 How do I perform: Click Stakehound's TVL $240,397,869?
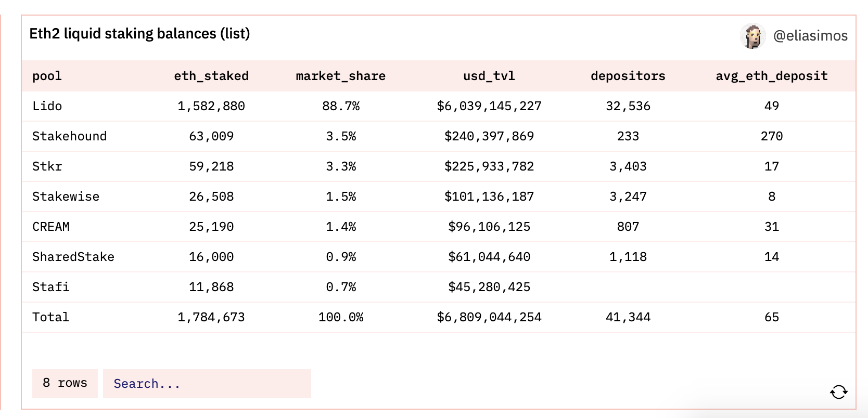pos(489,136)
